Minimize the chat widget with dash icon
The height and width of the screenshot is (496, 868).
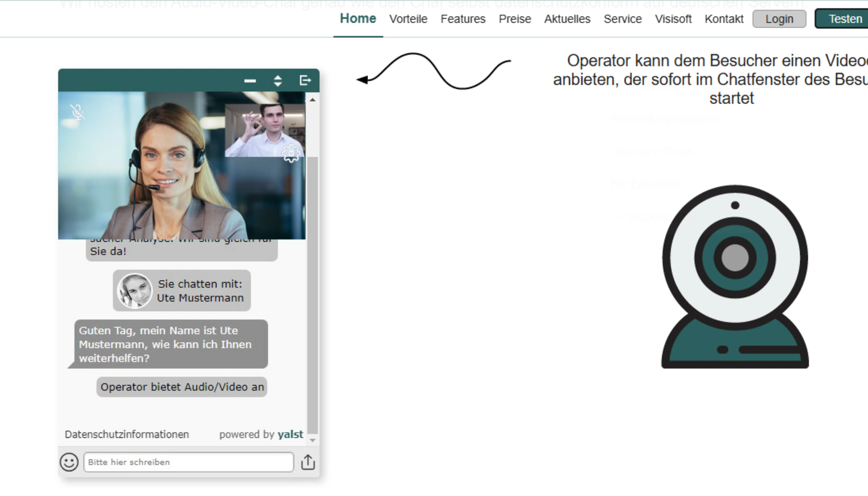pyautogui.click(x=250, y=81)
